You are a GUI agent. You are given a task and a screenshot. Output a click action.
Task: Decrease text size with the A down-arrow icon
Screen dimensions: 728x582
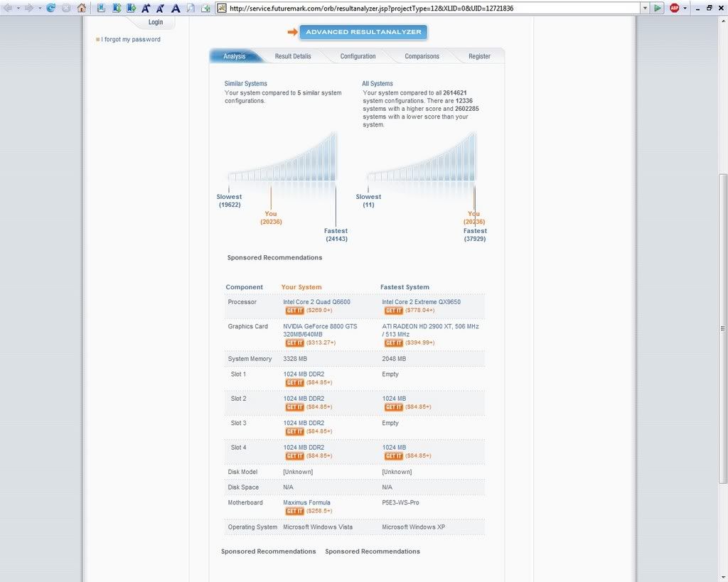pos(161,8)
